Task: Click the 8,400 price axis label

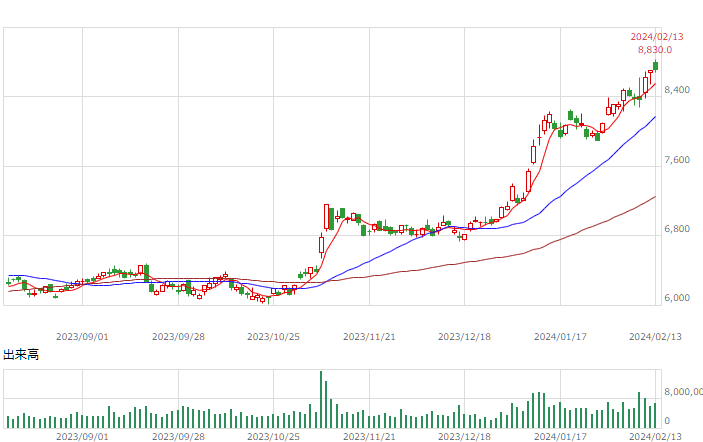Action: tap(677, 90)
